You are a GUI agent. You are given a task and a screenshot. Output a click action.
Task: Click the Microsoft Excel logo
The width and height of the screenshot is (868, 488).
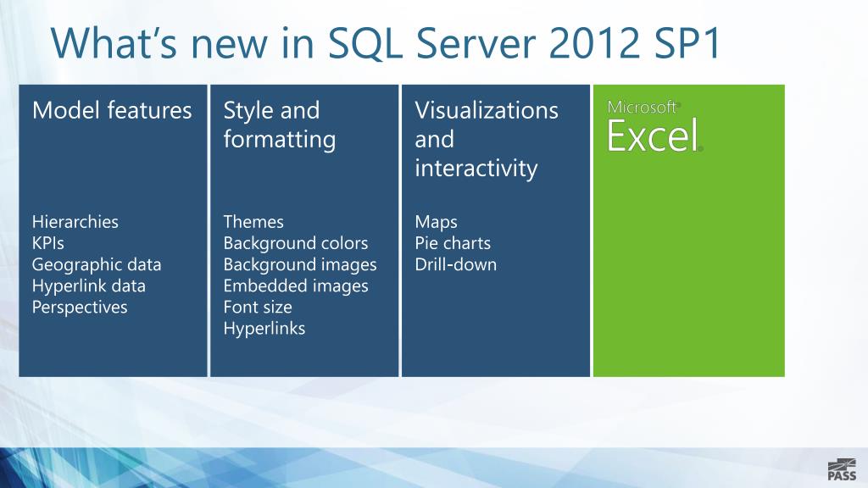(x=655, y=126)
